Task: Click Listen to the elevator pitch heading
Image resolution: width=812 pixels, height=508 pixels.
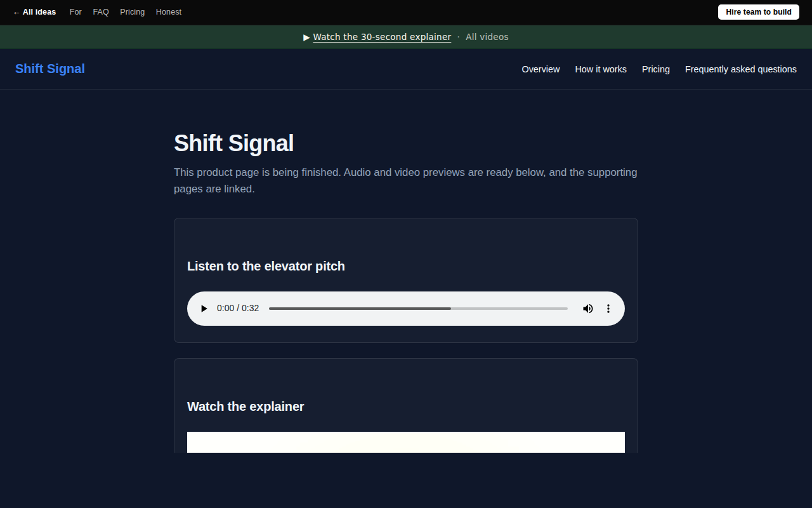Action: click(x=266, y=266)
